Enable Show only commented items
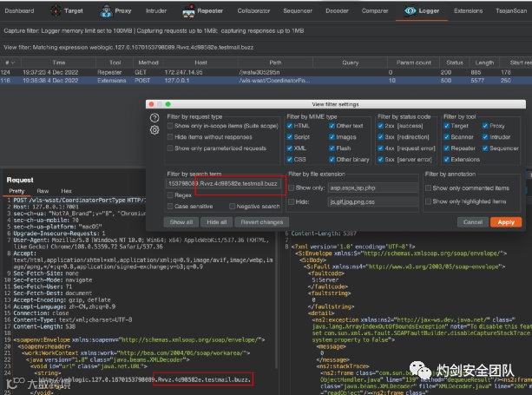This screenshot has height=395, width=532. [x=428, y=188]
